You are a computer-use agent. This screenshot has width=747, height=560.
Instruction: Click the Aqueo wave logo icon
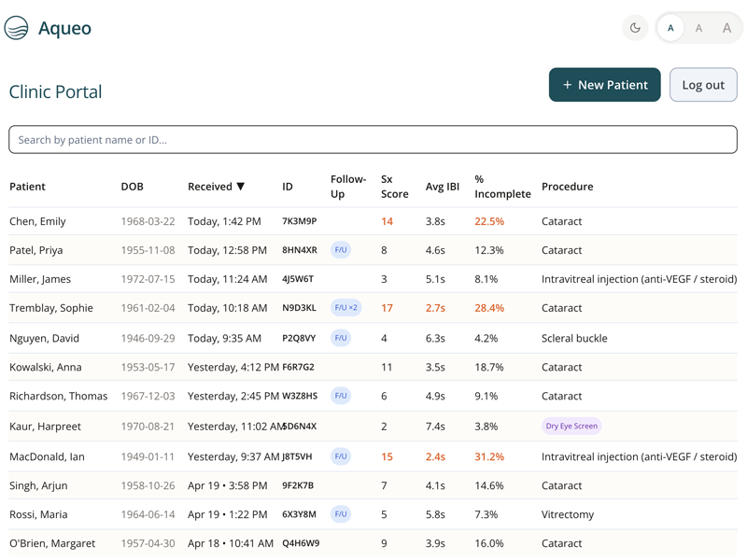point(16,28)
